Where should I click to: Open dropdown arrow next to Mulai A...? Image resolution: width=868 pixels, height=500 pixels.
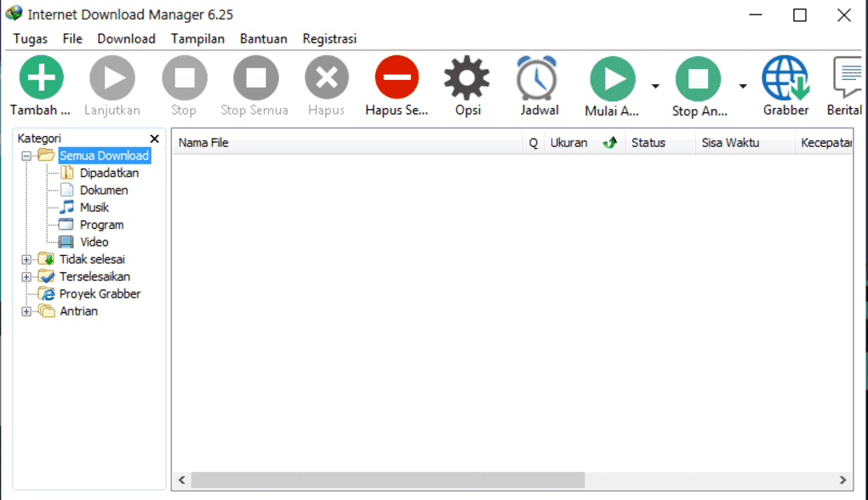655,86
